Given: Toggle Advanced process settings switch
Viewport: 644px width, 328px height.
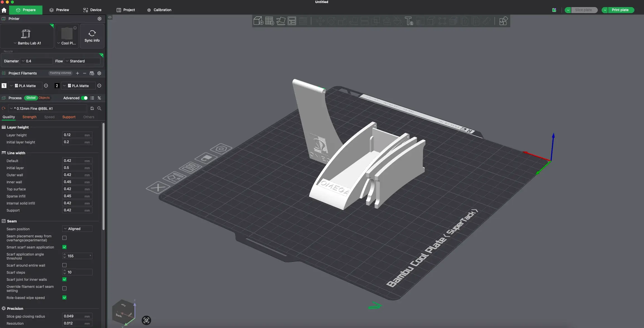Looking at the screenshot, I should coord(85,98).
